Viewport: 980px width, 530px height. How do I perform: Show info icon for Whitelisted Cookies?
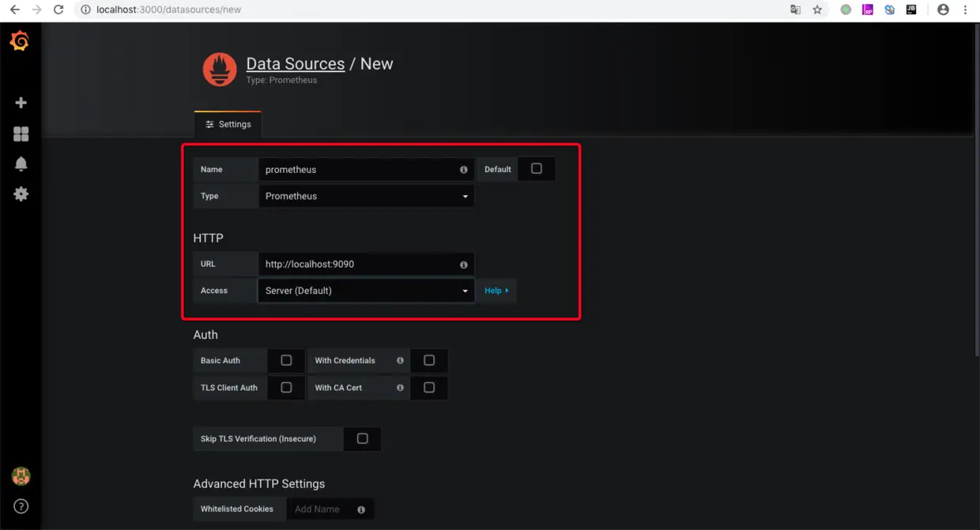click(x=361, y=509)
